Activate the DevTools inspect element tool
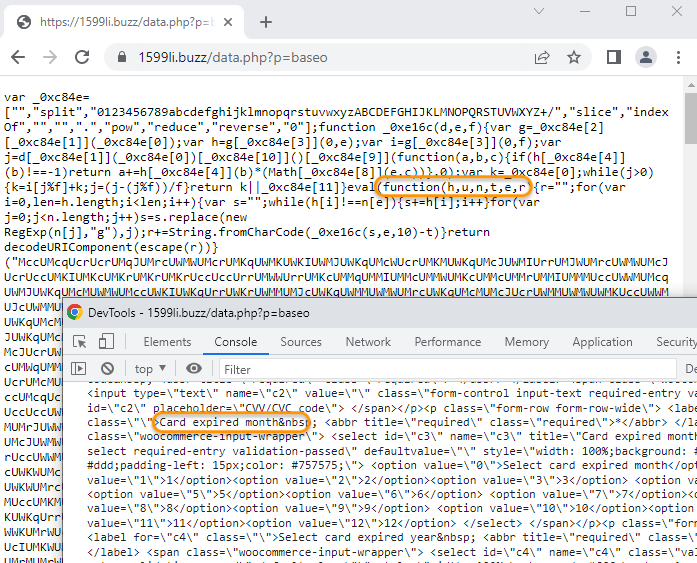This screenshot has width=697, height=563. pos(80,342)
